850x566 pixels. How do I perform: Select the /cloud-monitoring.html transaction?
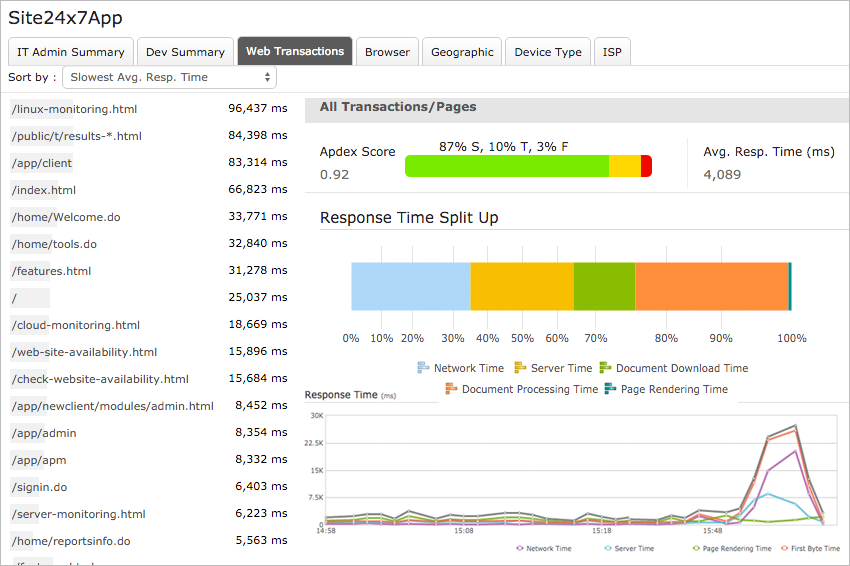point(76,325)
